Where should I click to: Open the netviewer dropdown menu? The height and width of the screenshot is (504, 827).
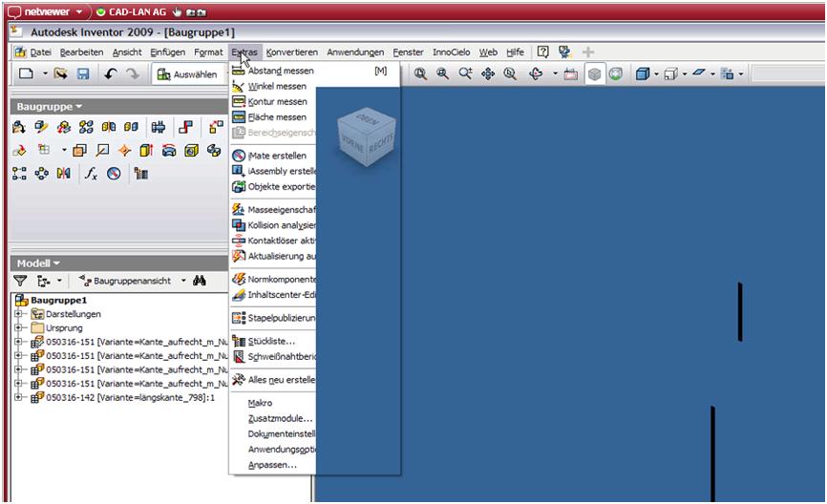pyautogui.click(x=79, y=11)
